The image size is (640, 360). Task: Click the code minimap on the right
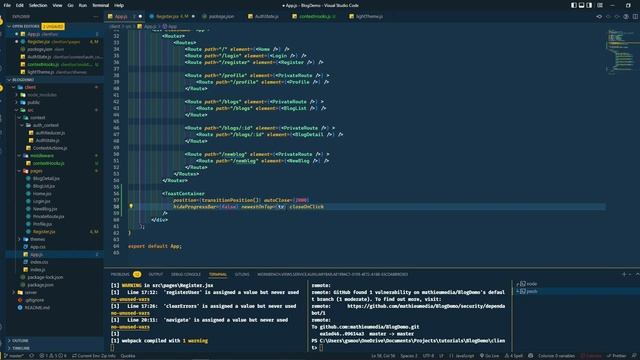(620, 51)
